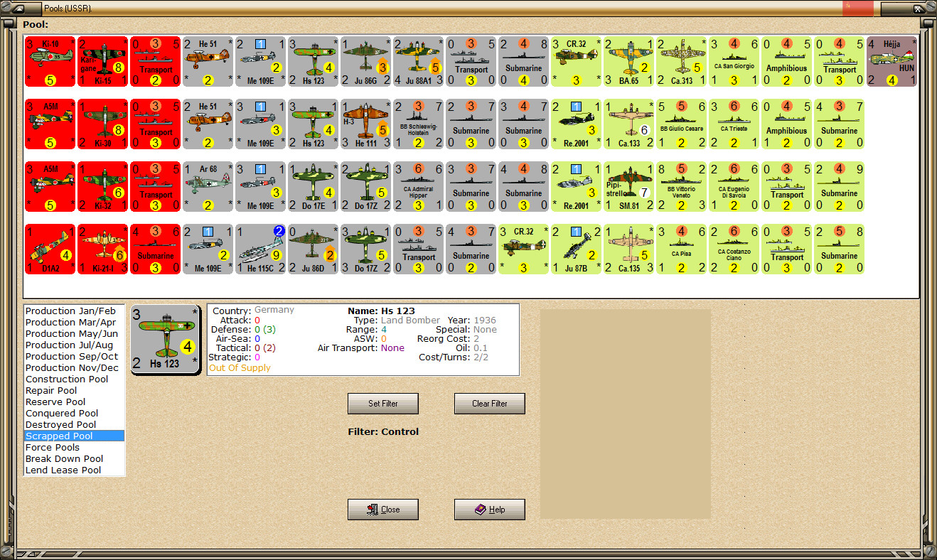Image resolution: width=937 pixels, height=560 pixels.
Task: Select the Ar 68 fighter counter
Action: pyautogui.click(x=208, y=187)
